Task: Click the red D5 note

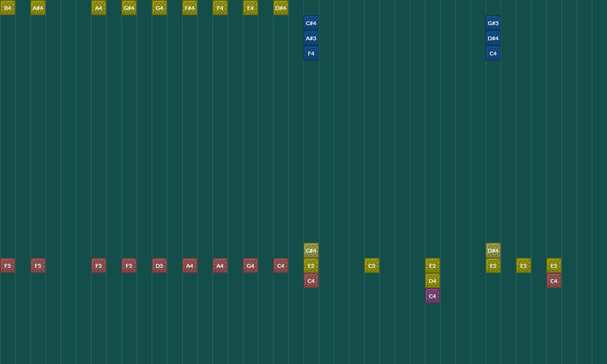Action: [x=159, y=265]
